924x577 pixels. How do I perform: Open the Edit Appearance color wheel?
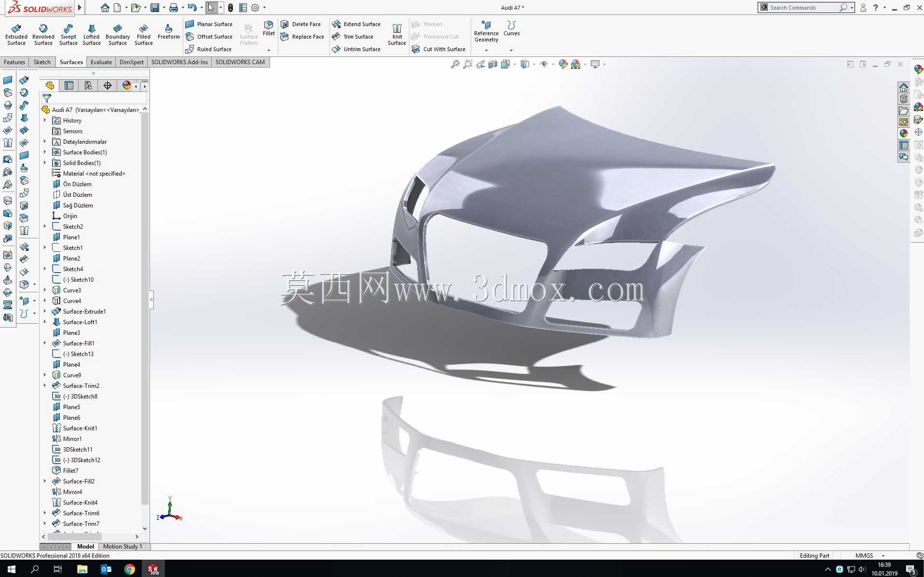click(x=563, y=64)
